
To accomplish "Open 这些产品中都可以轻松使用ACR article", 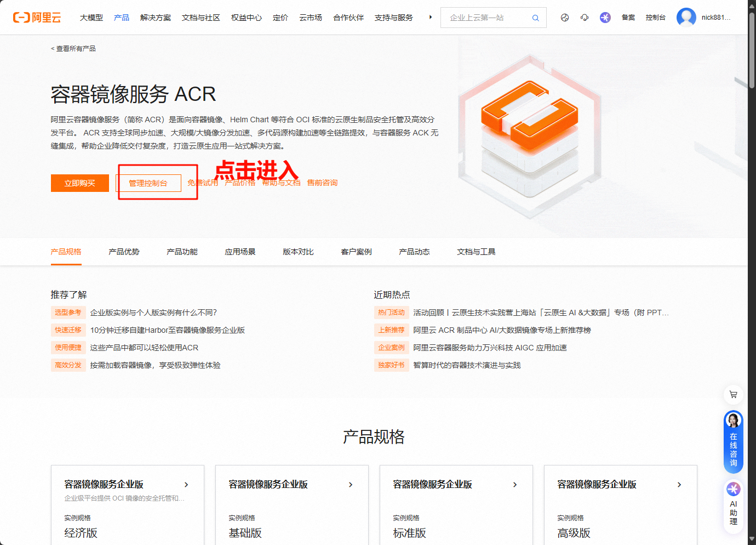I will tap(145, 348).
